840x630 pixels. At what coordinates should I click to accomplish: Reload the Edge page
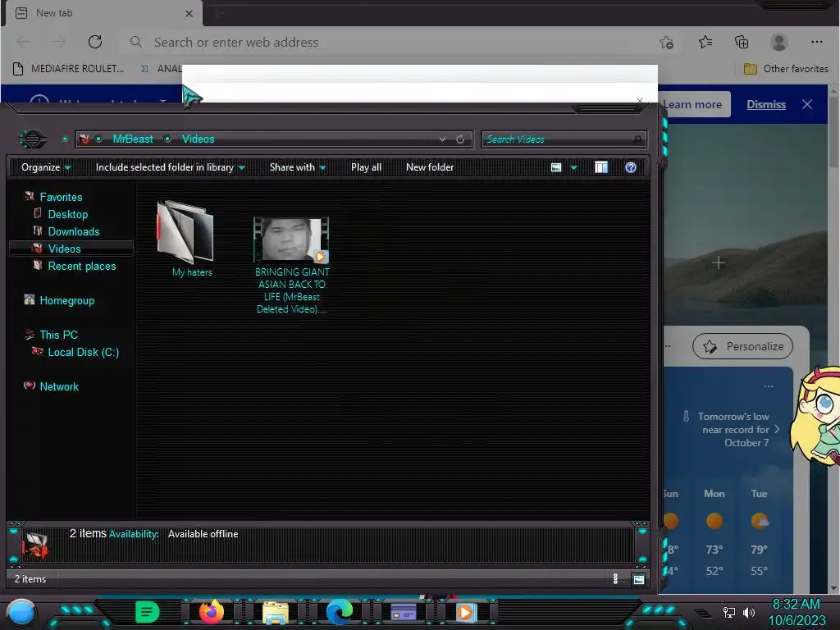(x=95, y=42)
